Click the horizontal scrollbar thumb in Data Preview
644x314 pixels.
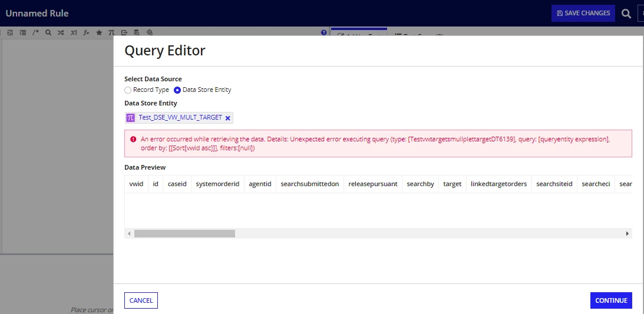[184, 233]
